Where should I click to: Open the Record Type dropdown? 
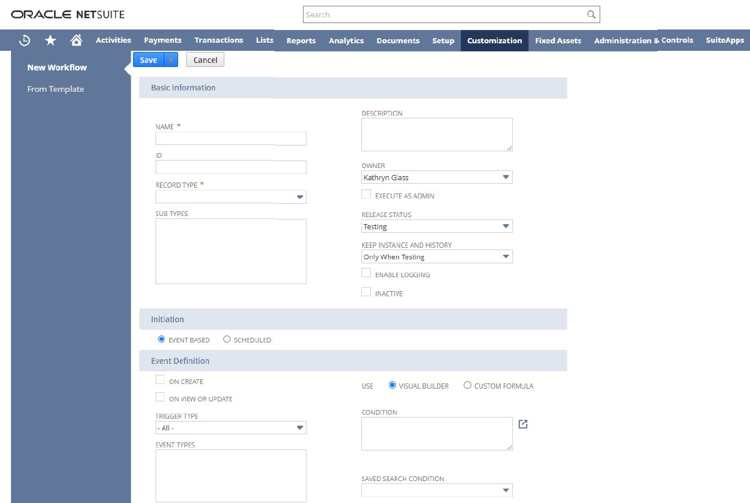click(231, 197)
